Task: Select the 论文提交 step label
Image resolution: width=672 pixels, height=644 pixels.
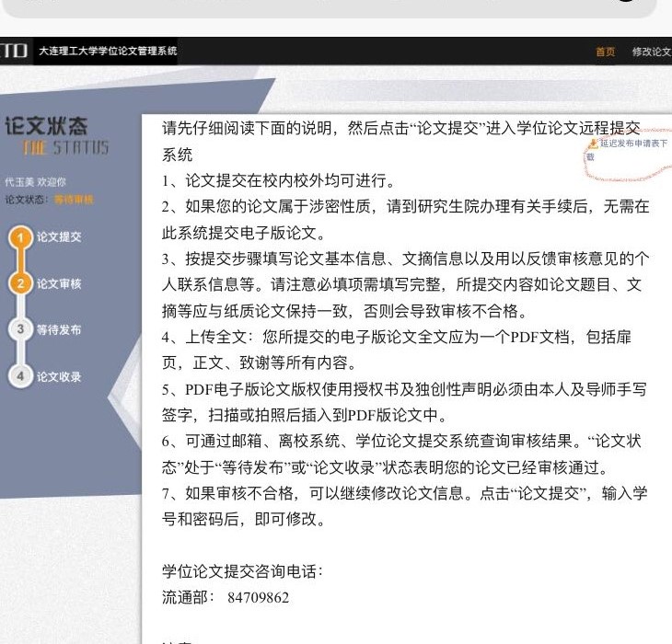Action: (59, 237)
